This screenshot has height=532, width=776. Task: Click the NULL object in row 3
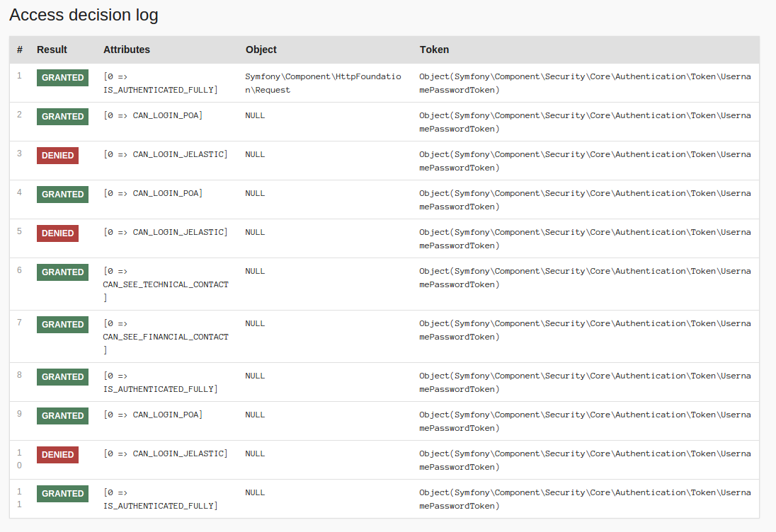click(255, 155)
